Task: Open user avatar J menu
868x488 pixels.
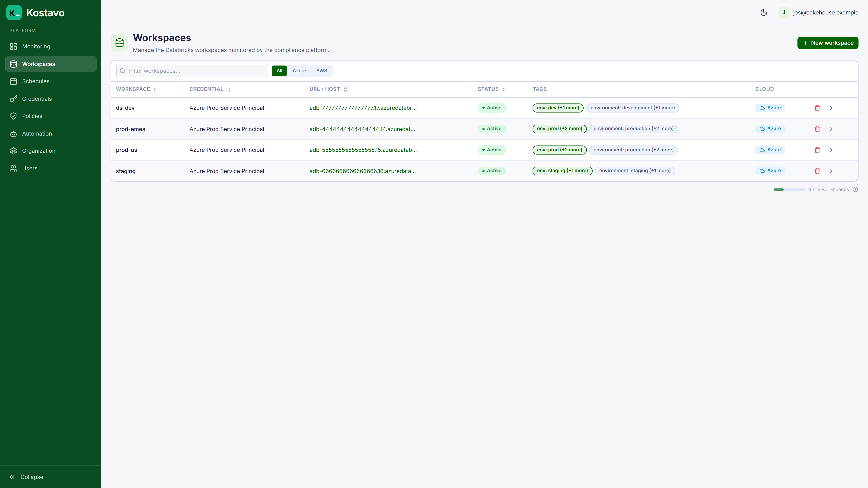Action: point(783,12)
